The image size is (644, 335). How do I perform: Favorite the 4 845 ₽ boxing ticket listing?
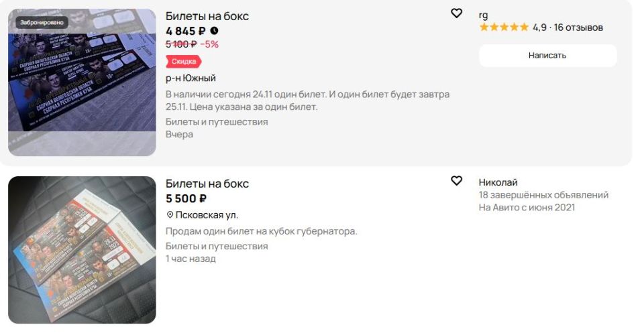click(456, 13)
